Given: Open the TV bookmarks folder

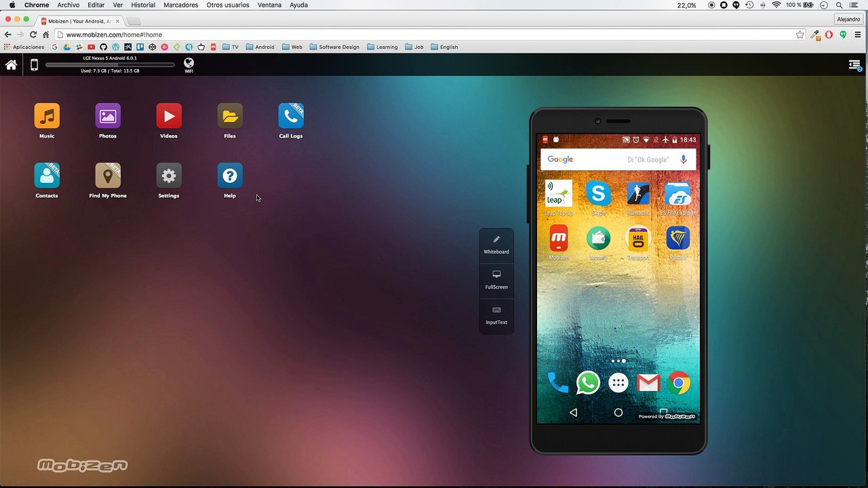Looking at the screenshot, I should pyautogui.click(x=231, y=47).
